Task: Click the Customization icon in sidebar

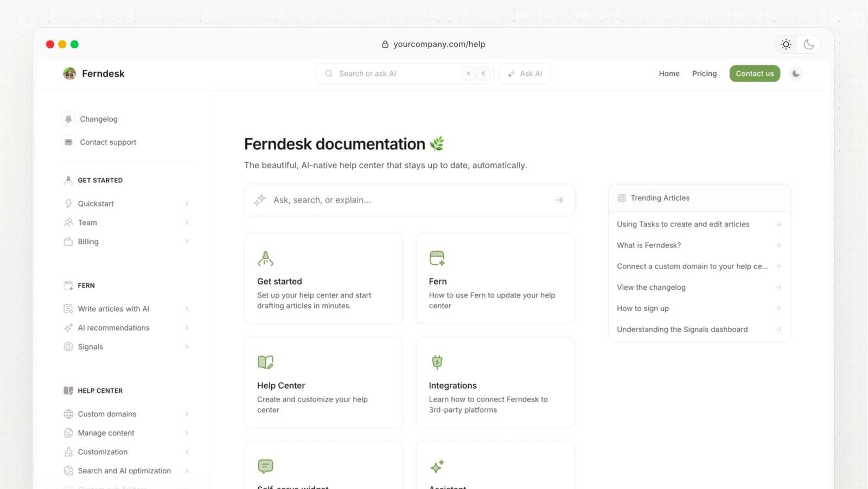Action: pos(68,452)
